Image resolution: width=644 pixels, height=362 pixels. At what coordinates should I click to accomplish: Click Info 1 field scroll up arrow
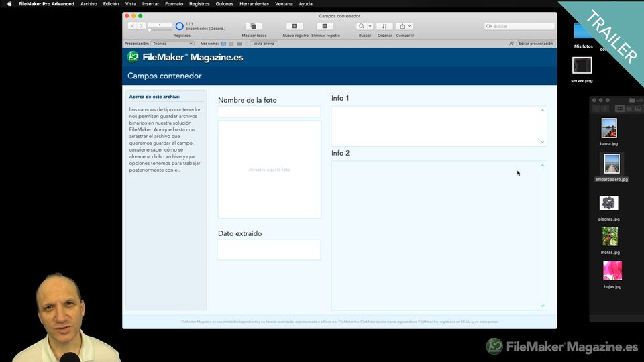click(542, 111)
